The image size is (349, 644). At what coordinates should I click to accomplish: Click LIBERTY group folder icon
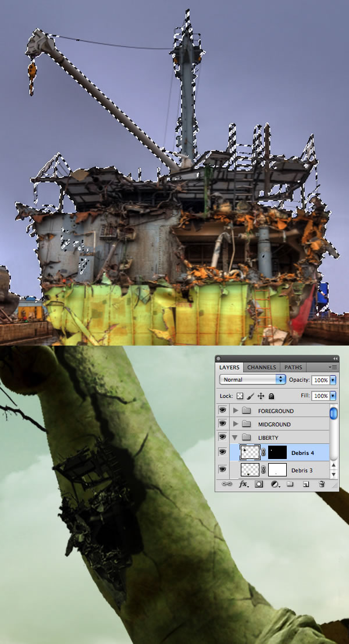pos(247,437)
